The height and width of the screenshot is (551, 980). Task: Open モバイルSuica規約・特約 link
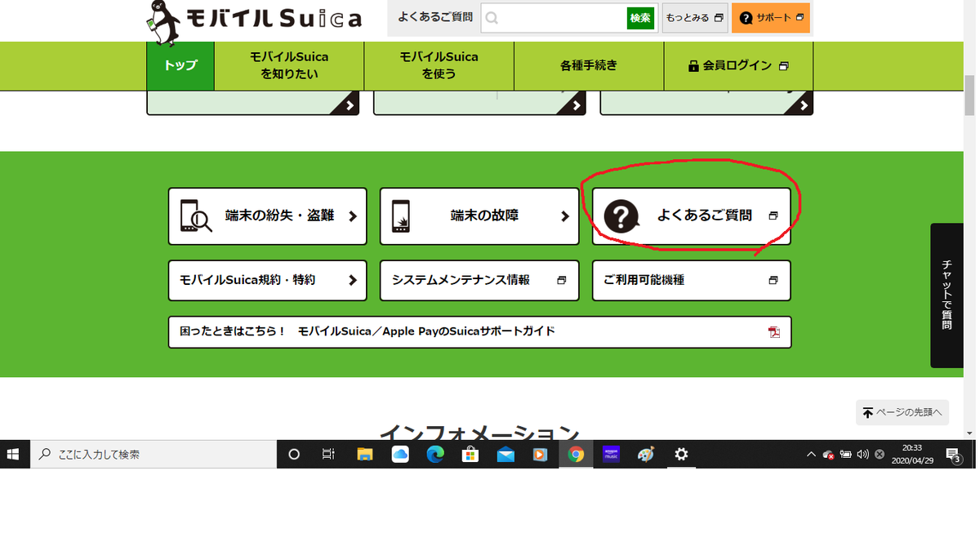[268, 280]
